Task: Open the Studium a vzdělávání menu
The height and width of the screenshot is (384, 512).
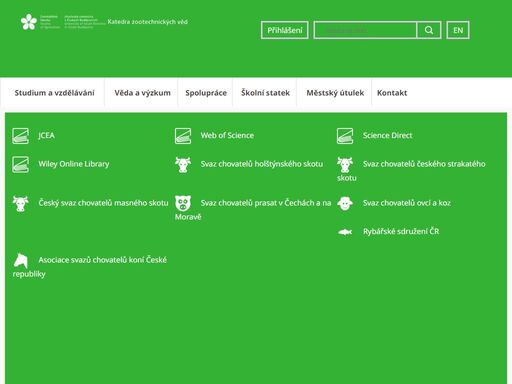Action: pos(54,93)
